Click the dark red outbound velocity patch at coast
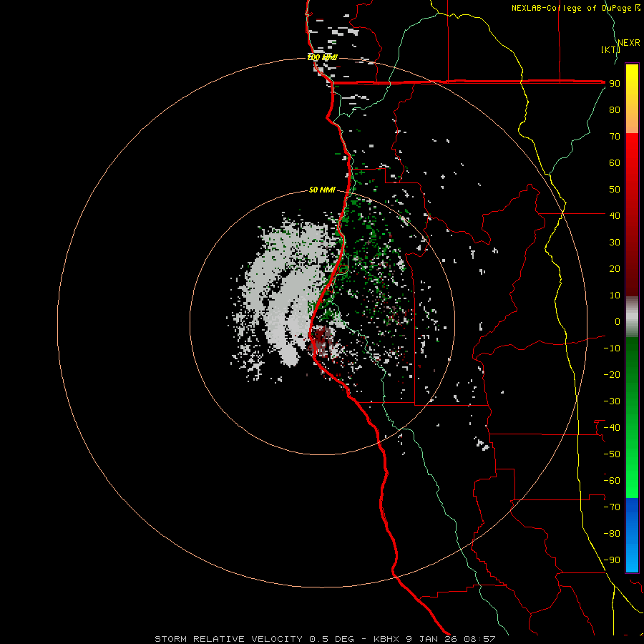Viewport: 644px width, 644px height. tap(321, 339)
